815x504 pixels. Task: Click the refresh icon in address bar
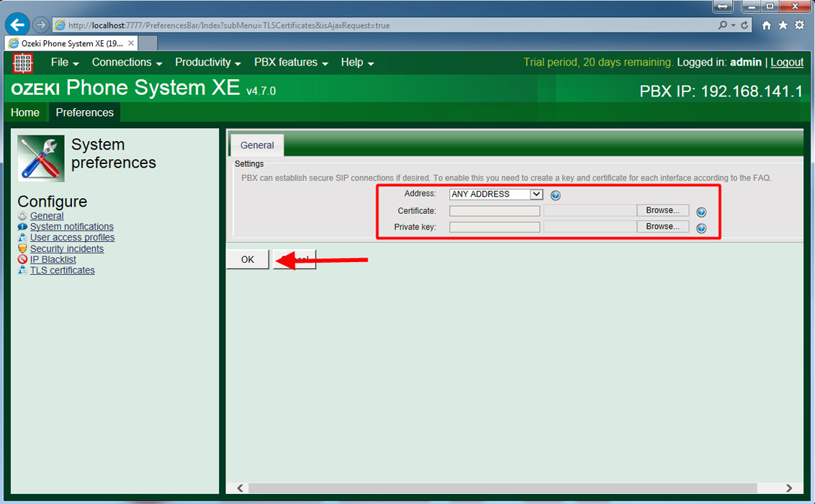[745, 25]
